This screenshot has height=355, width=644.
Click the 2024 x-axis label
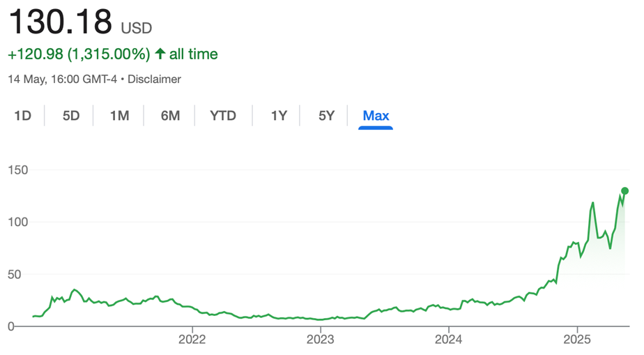(449, 340)
